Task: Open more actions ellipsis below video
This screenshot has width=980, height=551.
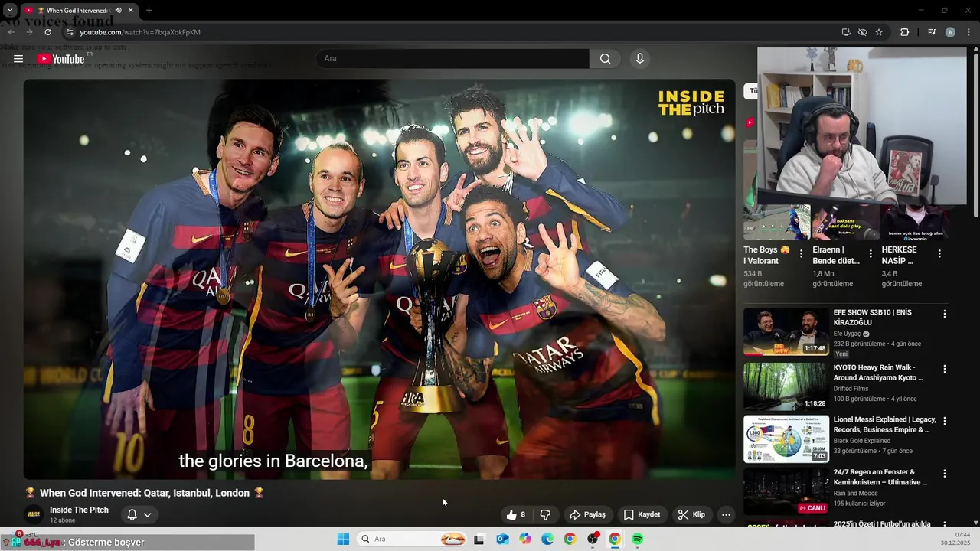Action: point(726,514)
